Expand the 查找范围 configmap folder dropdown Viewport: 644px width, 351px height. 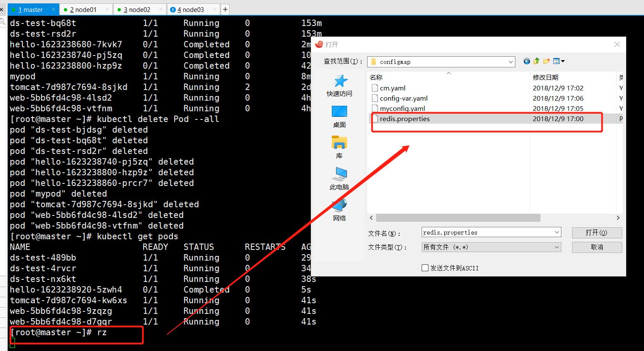pos(511,62)
